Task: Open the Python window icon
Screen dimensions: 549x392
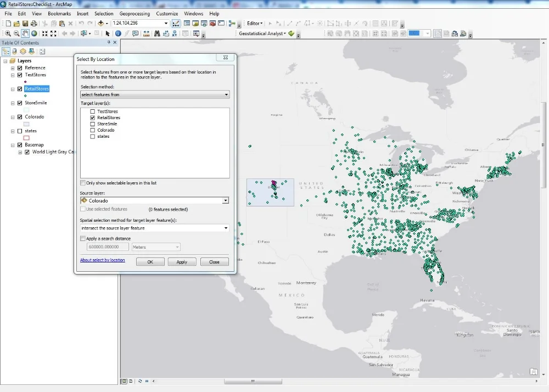Action: [221, 24]
